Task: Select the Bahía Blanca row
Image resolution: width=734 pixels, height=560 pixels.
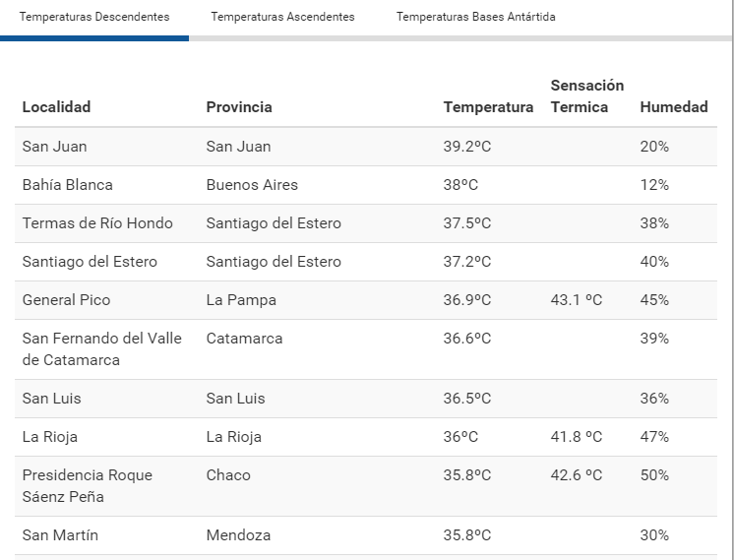Action: click(x=67, y=185)
